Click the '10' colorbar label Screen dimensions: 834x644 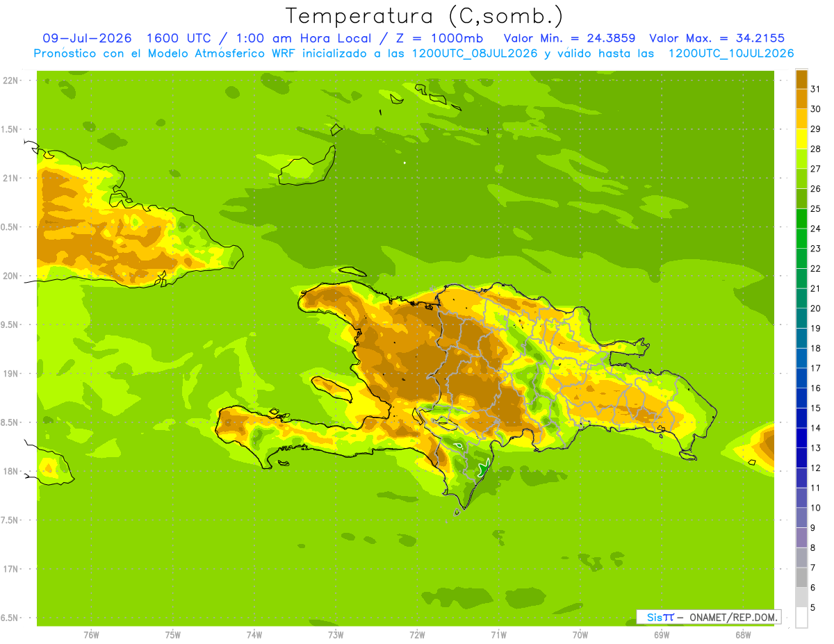(x=815, y=508)
